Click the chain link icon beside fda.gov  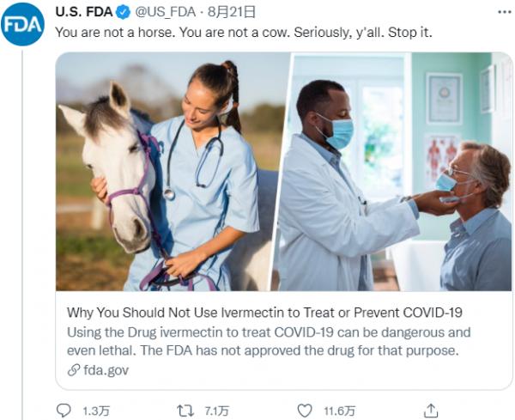[74, 369]
